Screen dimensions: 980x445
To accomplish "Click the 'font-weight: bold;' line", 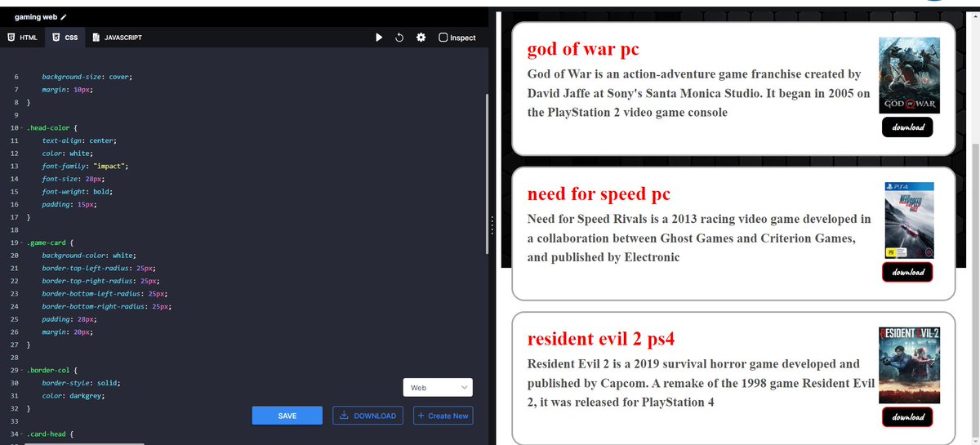I will [78, 191].
